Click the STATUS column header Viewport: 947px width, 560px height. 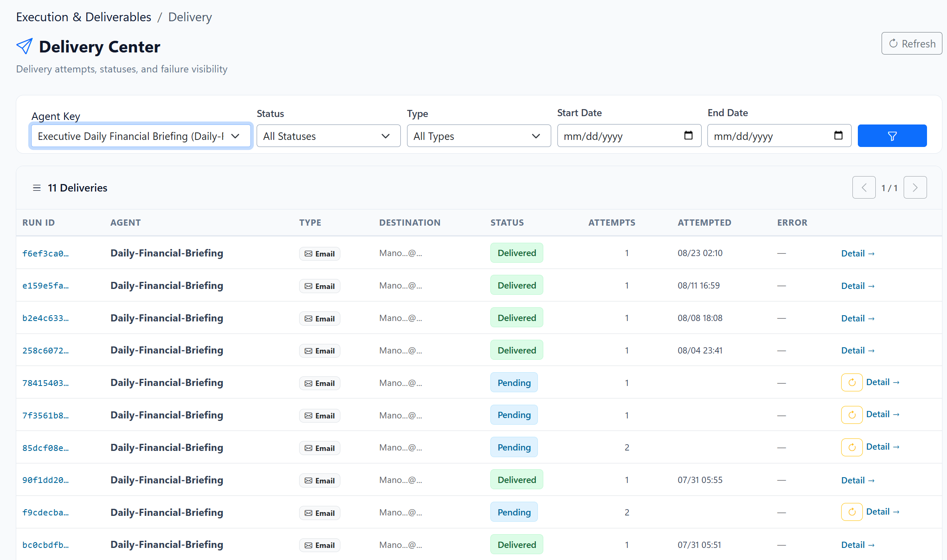(x=507, y=222)
